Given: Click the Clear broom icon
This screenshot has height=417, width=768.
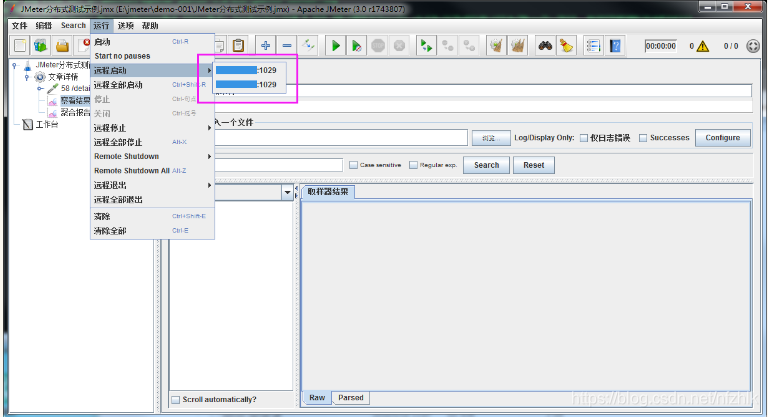Looking at the screenshot, I should click(496, 46).
